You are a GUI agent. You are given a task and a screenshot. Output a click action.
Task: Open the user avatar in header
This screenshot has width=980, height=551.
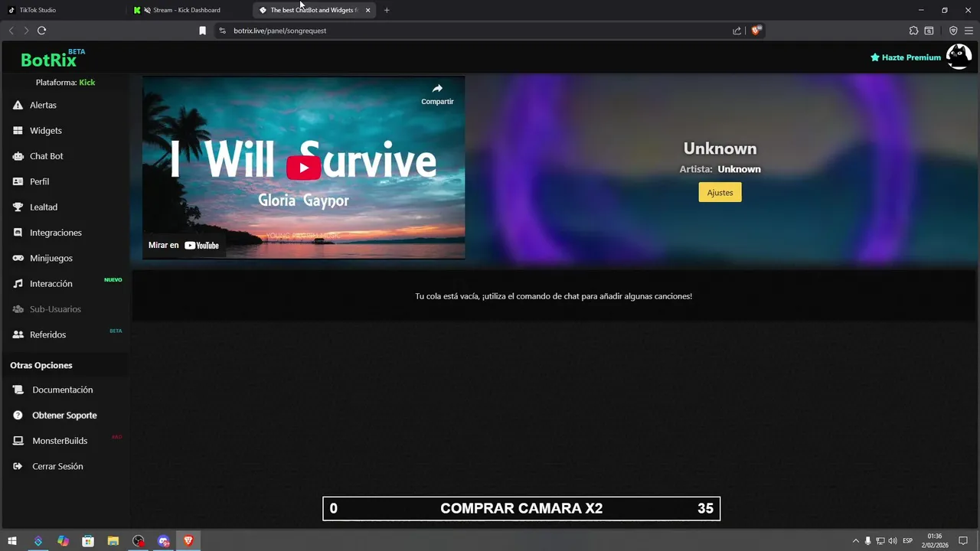[x=959, y=57]
